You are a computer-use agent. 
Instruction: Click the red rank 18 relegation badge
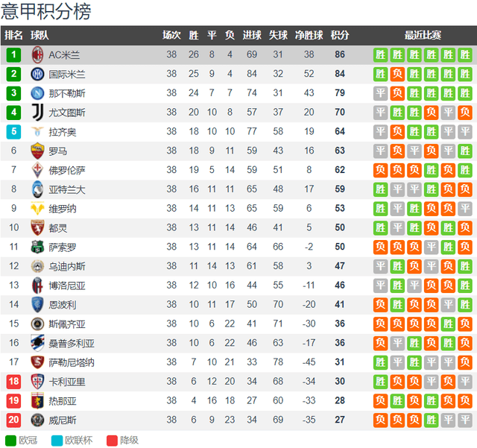point(13,382)
